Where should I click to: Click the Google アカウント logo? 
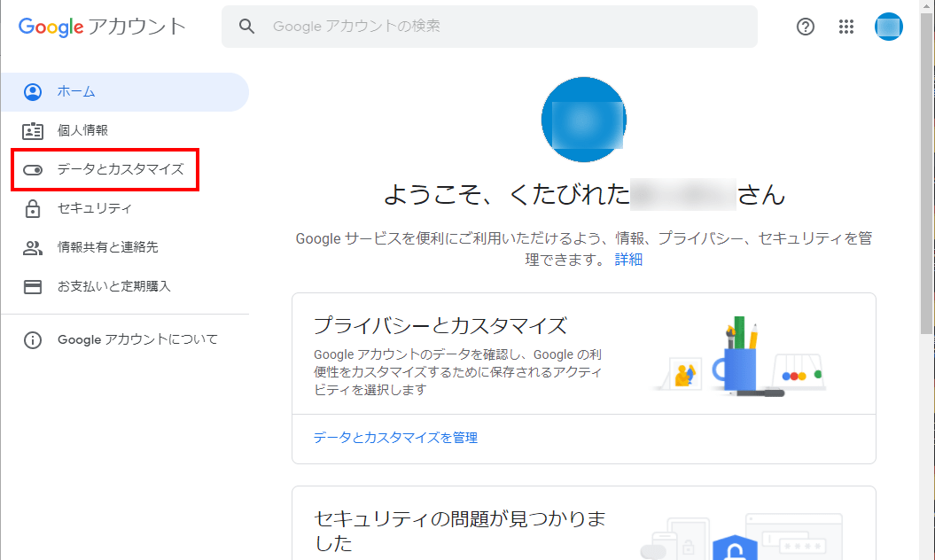tap(102, 27)
